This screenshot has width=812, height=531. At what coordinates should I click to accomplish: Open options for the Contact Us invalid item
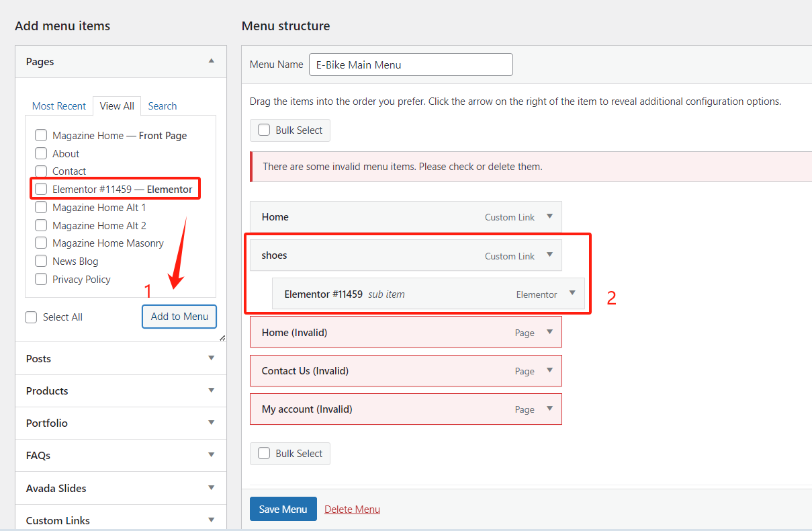[549, 370]
